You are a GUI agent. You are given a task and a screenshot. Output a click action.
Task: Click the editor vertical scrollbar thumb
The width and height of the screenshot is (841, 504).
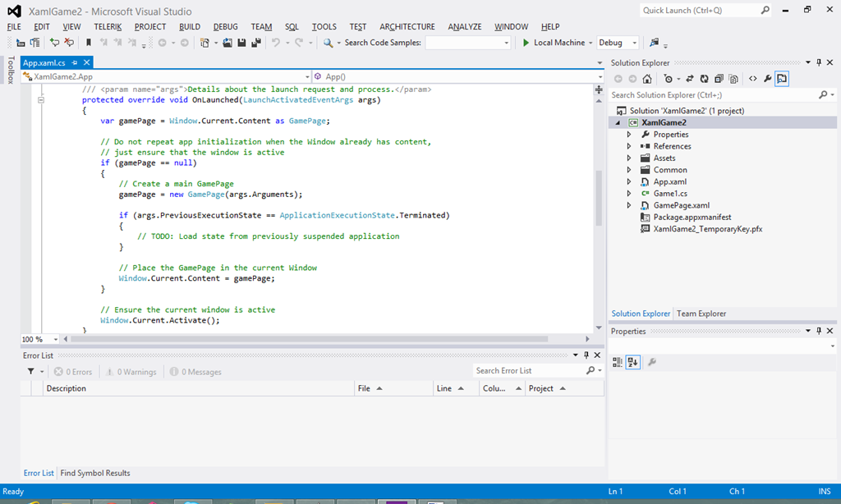point(599,199)
